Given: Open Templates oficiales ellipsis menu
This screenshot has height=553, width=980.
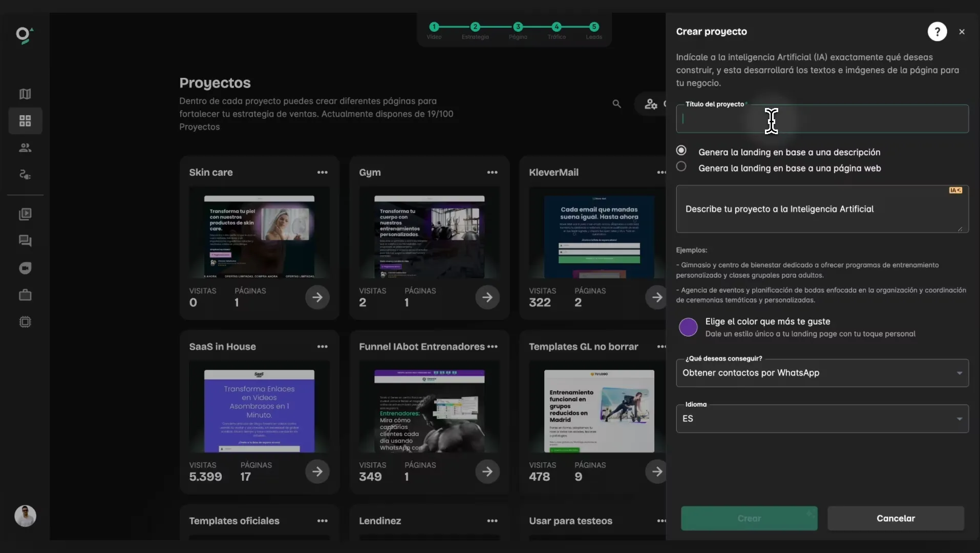Looking at the screenshot, I should (322, 521).
